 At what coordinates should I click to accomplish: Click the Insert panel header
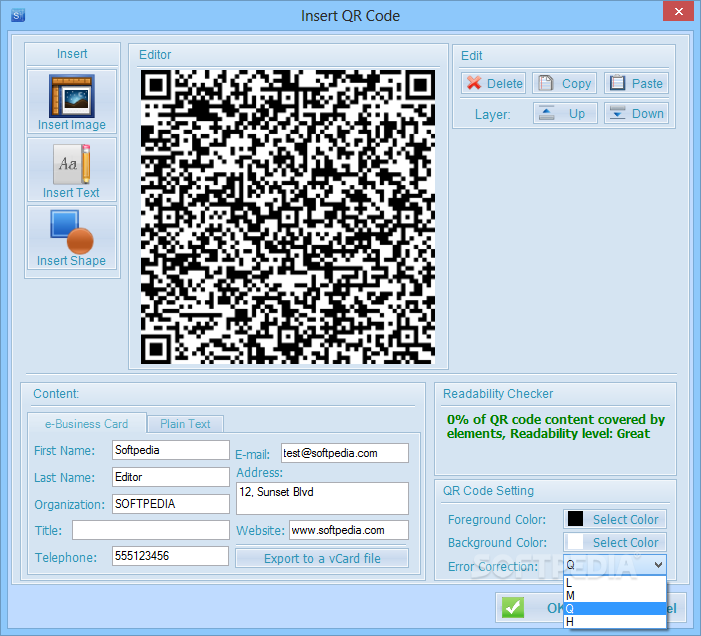72,54
